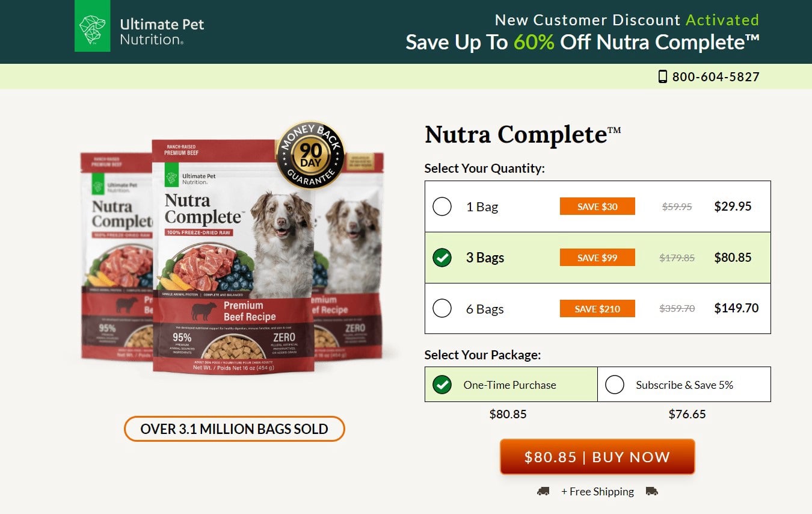Click the truck icon right of Free Shipping
Image resolution: width=812 pixels, height=514 pixels.
(653, 491)
